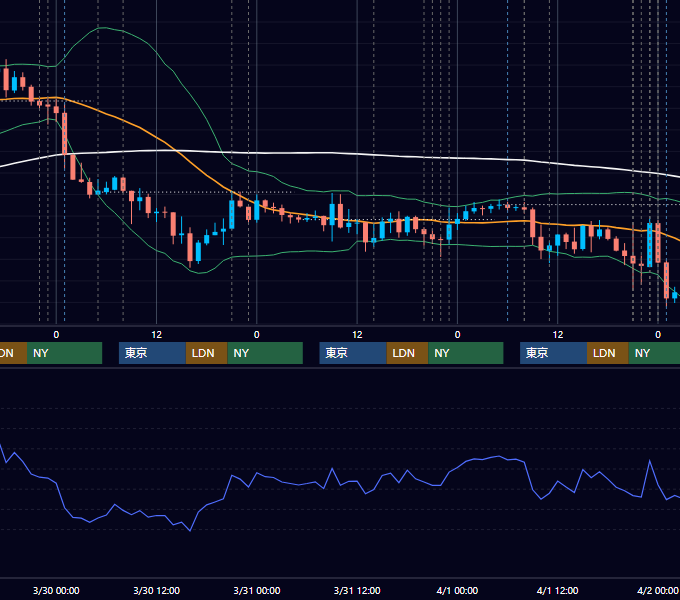Click the hour label 12 on 3/30
Image resolution: width=680 pixels, height=600 pixels.
[x=157, y=335]
